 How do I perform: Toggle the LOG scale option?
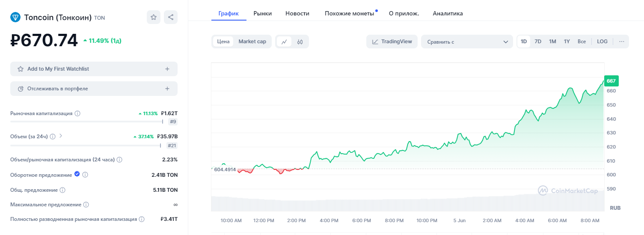coord(602,42)
